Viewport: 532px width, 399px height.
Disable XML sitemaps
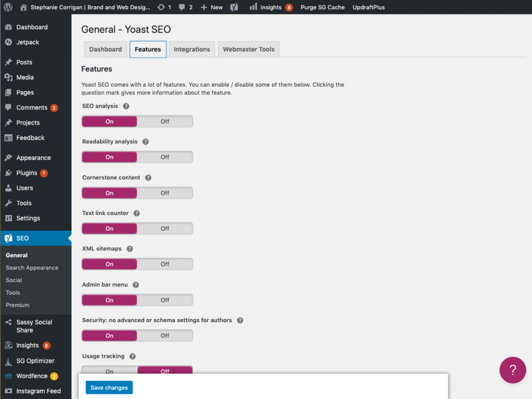165,264
